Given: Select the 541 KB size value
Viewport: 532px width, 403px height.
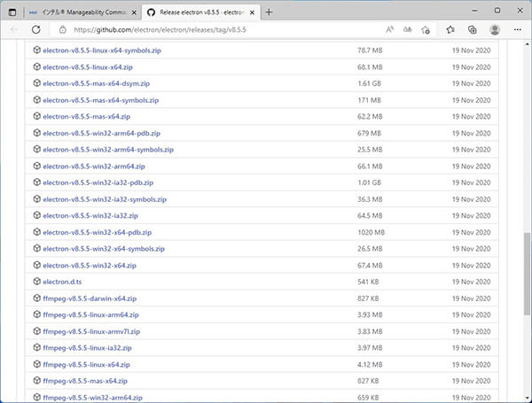Looking at the screenshot, I should (368, 282).
